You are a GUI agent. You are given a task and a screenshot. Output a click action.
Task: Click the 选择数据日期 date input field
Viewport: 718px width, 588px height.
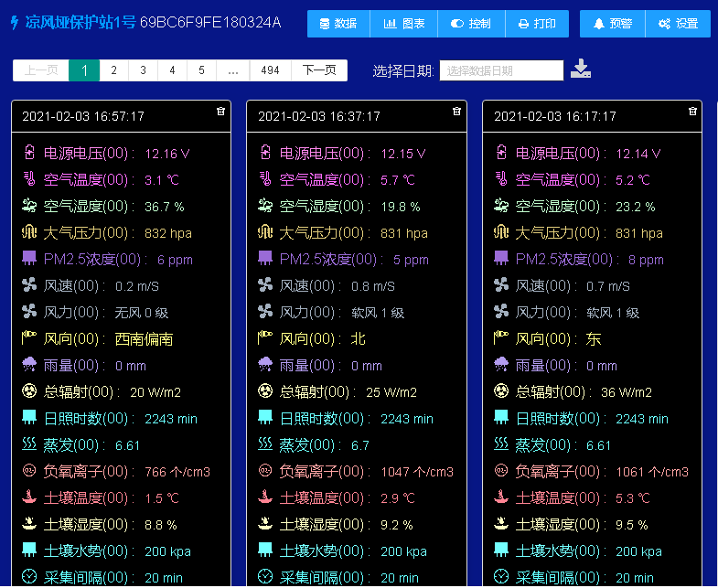click(x=501, y=70)
